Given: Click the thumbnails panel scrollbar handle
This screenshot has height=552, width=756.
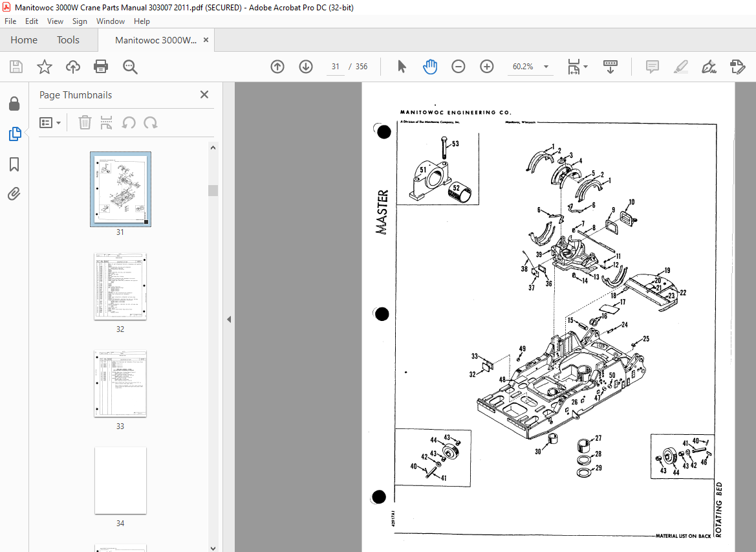Looking at the screenshot, I should coord(213,190).
